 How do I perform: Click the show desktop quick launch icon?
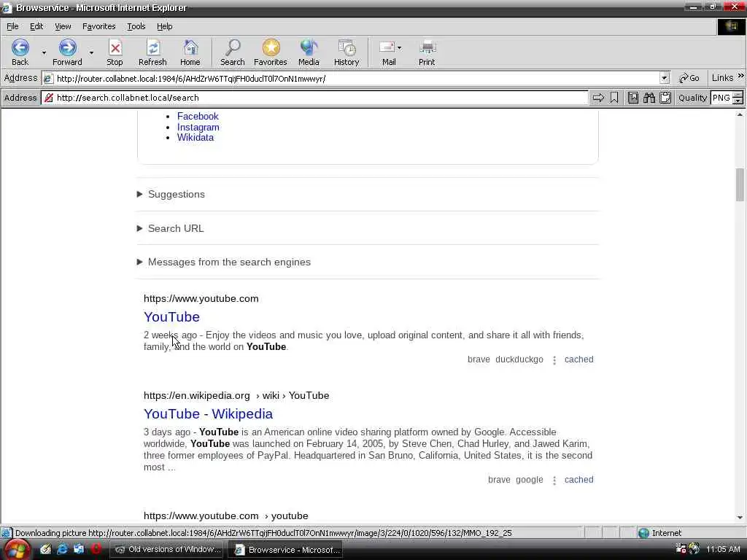(x=46, y=550)
